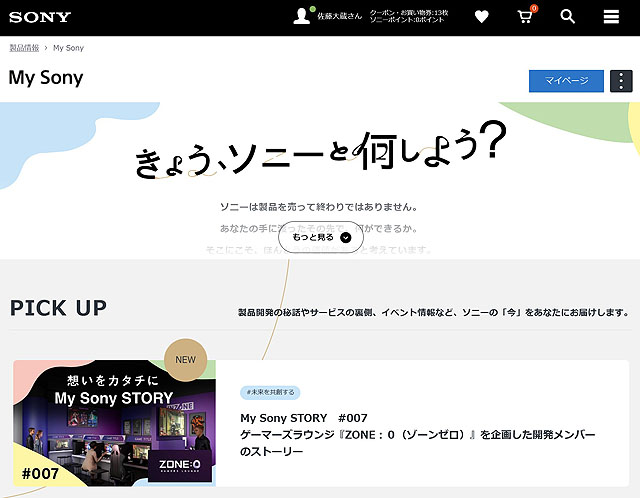Select the #未来を共創する tag
Image resolution: width=640 pixels, height=498 pixels.
coord(270,393)
